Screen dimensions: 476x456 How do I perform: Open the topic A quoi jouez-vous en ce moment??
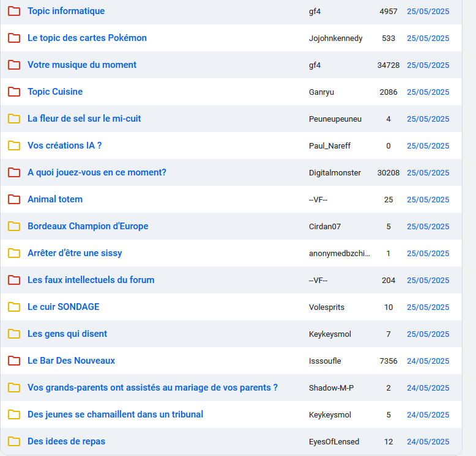pyautogui.click(x=97, y=172)
